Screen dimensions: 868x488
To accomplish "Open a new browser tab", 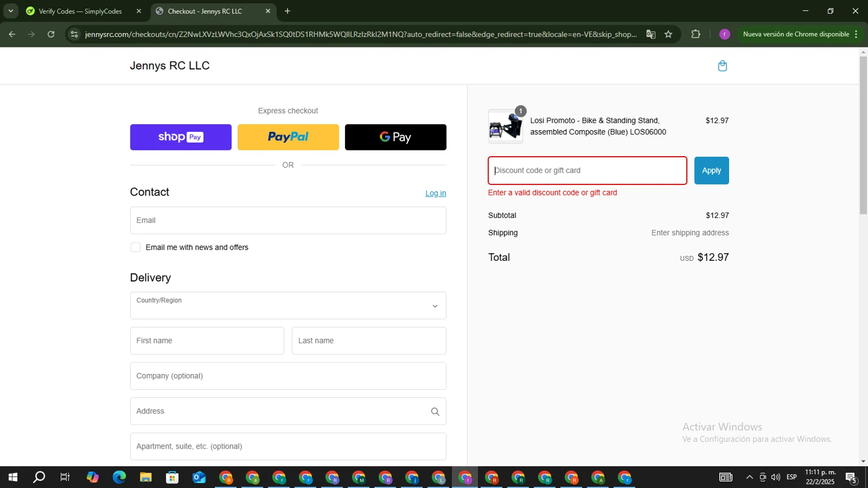I will click(288, 11).
